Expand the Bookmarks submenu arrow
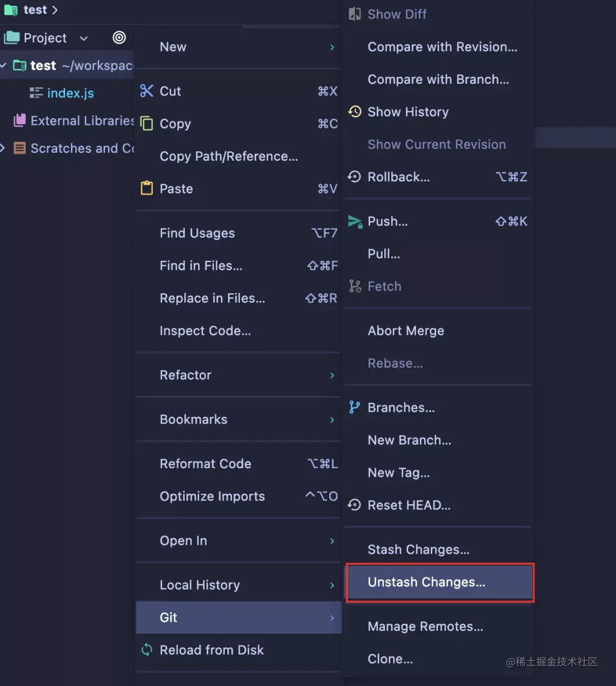Screen dimensions: 616x686 pyautogui.click(x=332, y=419)
